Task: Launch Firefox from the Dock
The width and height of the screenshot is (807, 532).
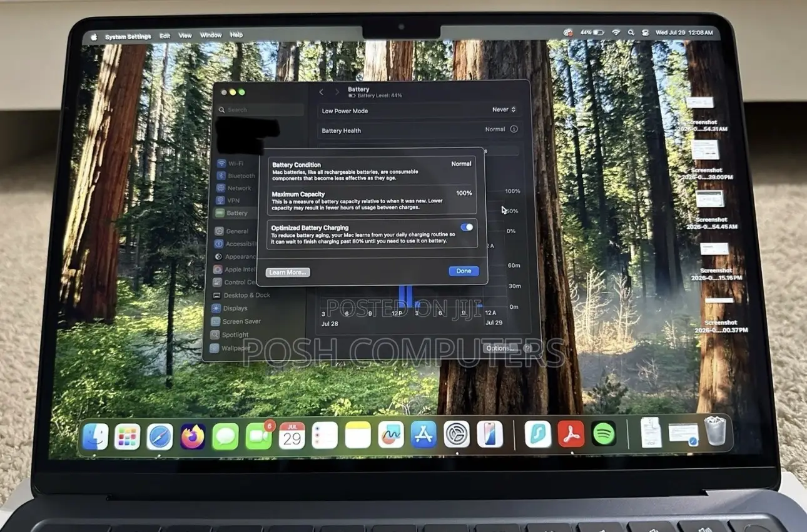Action: click(193, 436)
